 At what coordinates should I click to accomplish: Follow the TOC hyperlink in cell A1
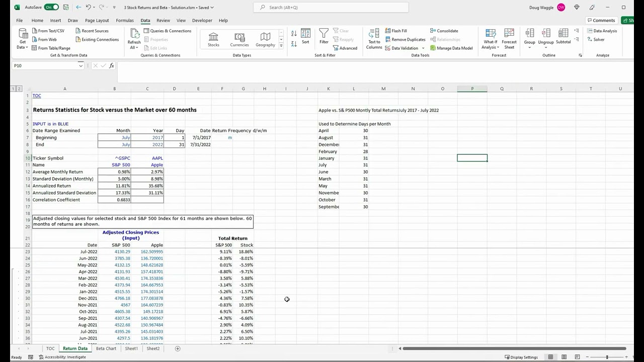click(37, 96)
